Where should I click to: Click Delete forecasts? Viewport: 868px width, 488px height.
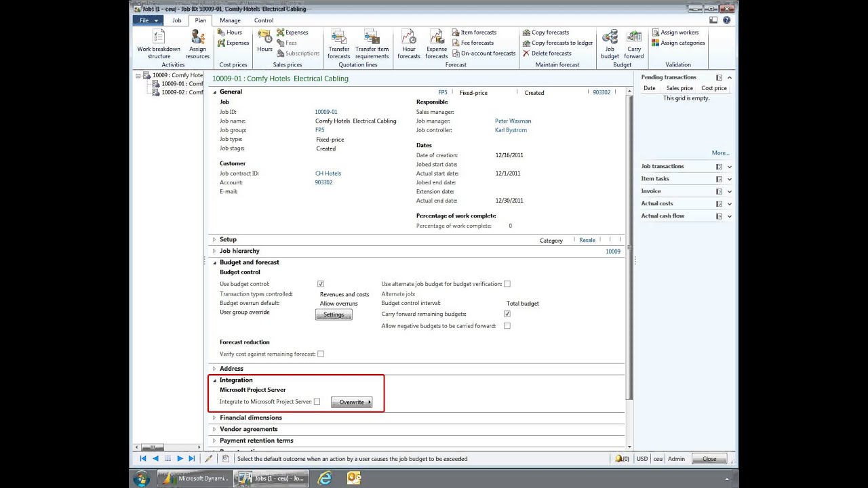[547, 53]
